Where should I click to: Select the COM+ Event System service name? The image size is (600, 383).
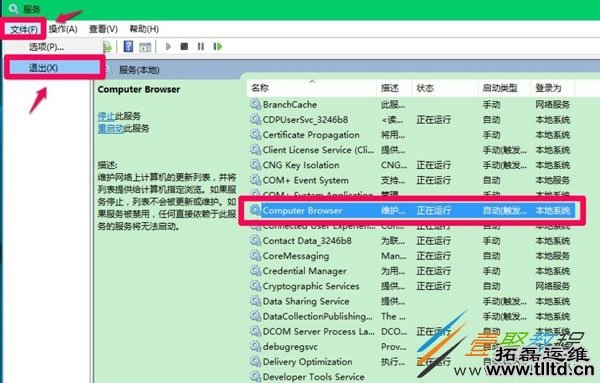305,180
